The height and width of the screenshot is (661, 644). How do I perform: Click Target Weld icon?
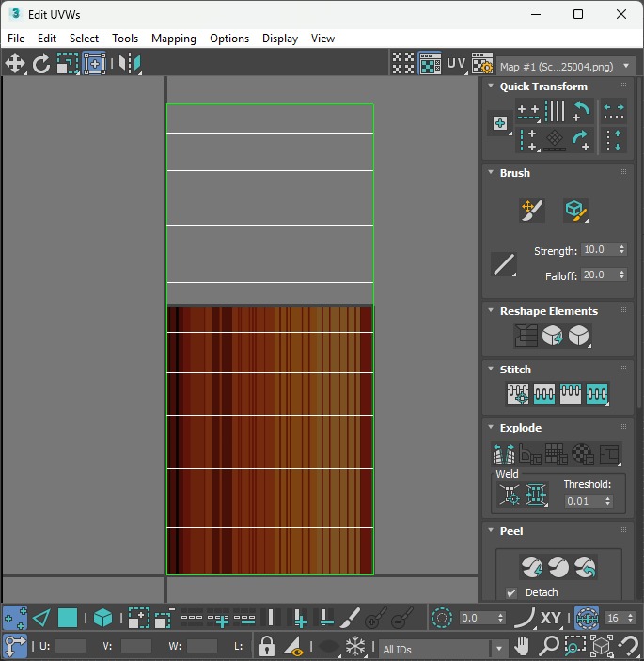(x=510, y=494)
